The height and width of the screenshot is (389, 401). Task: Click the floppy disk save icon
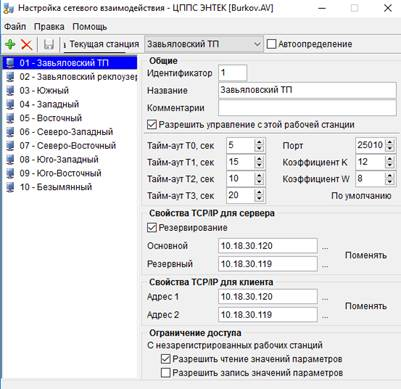coord(49,44)
